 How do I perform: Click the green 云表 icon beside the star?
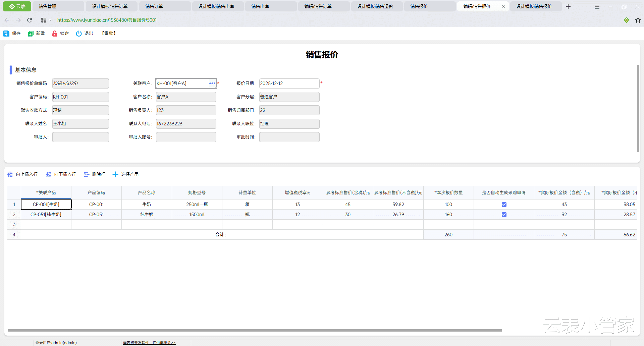[627, 20]
